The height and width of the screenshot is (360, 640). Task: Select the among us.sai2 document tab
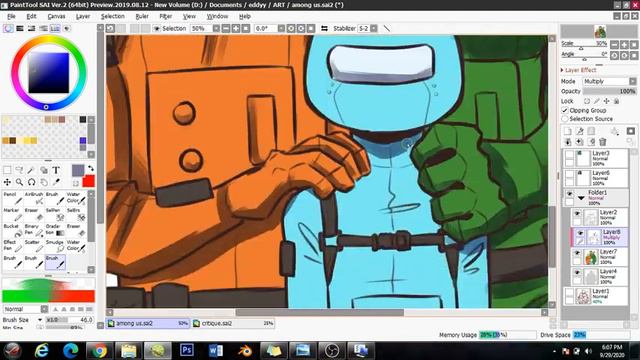coord(148,323)
